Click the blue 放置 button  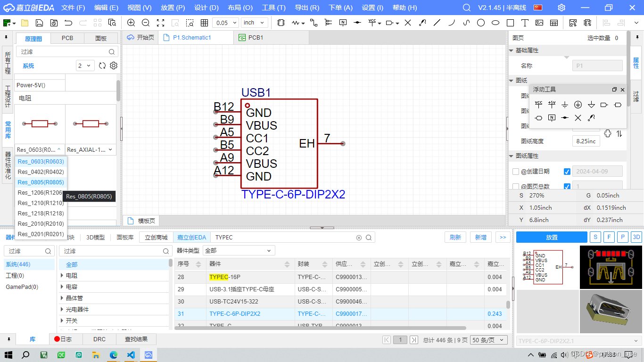(552, 237)
